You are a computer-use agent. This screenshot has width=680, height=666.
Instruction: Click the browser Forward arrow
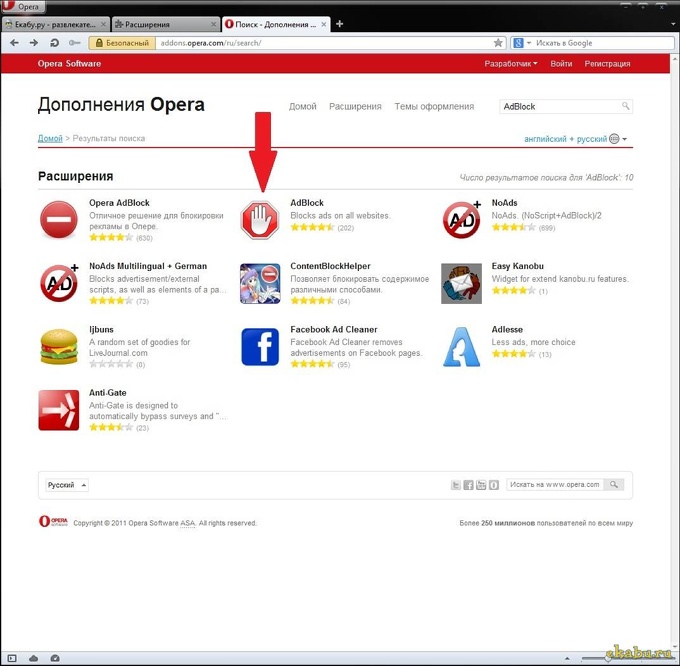[34, 43]
